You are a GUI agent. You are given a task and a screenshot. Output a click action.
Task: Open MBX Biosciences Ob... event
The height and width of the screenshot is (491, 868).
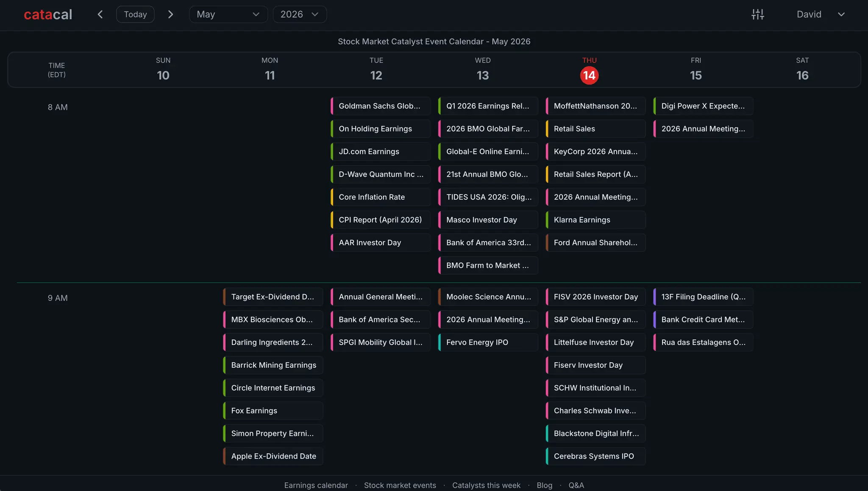coord(273,319)
